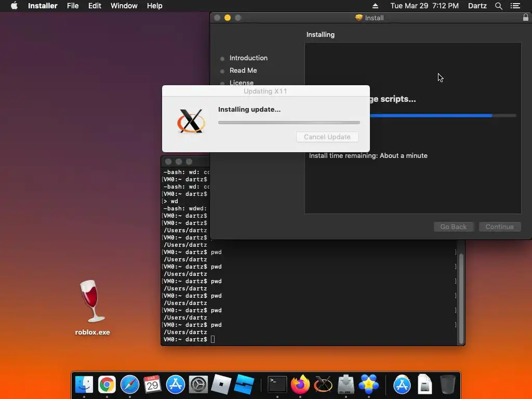Screen dimensions: 532x399
Task: Open Safari in the dock
Action: [x=129, y=385]
